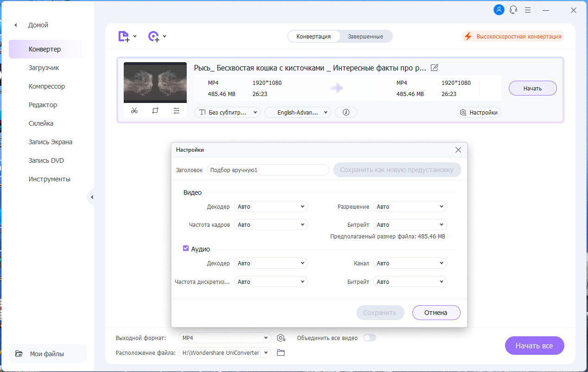588x372 pixels.
Task: Click the Начать button
Action: (533, 88)
